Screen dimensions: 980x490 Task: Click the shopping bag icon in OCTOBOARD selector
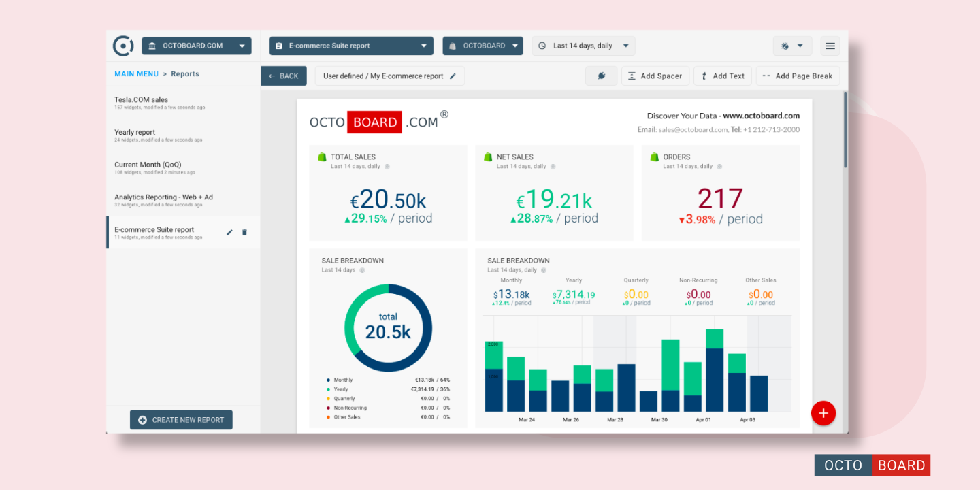pos(452,46)
